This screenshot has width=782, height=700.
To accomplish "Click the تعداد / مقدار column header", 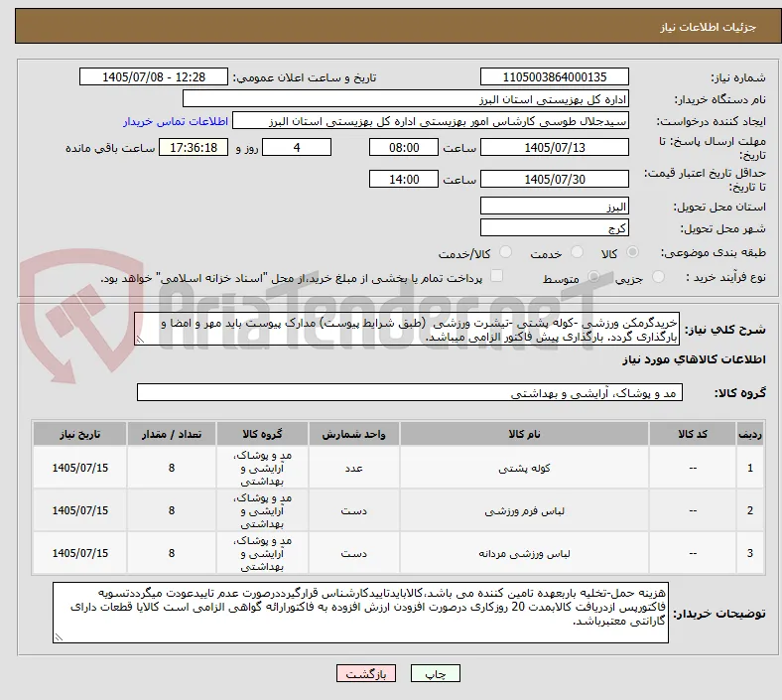I will [x=172, y=434].
